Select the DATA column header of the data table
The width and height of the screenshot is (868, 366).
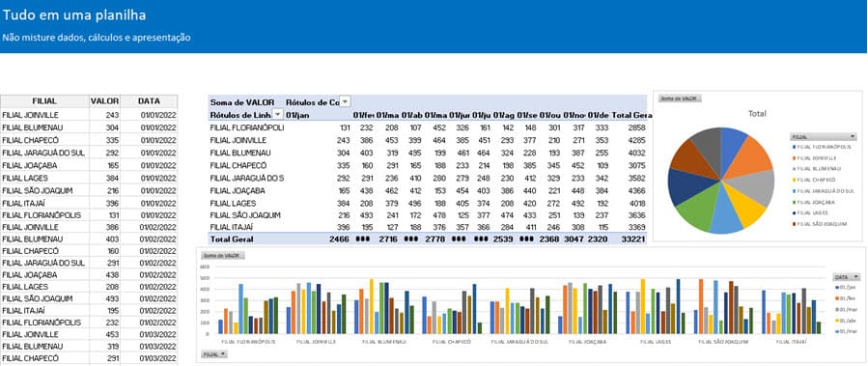coord(149,101)
